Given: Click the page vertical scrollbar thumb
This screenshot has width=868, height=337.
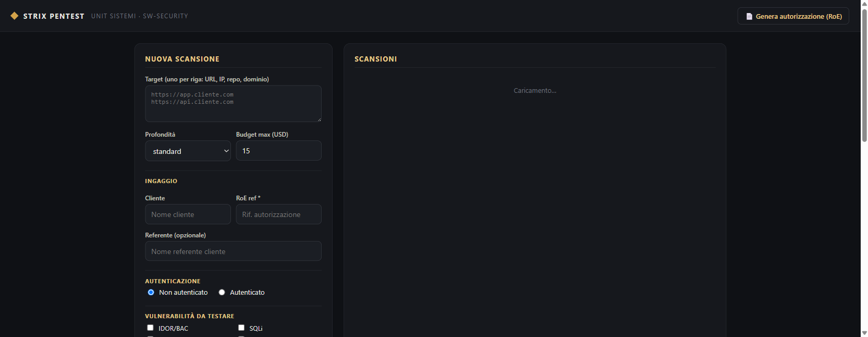Looking at the screenshot, I should click(x=864, y=75).
